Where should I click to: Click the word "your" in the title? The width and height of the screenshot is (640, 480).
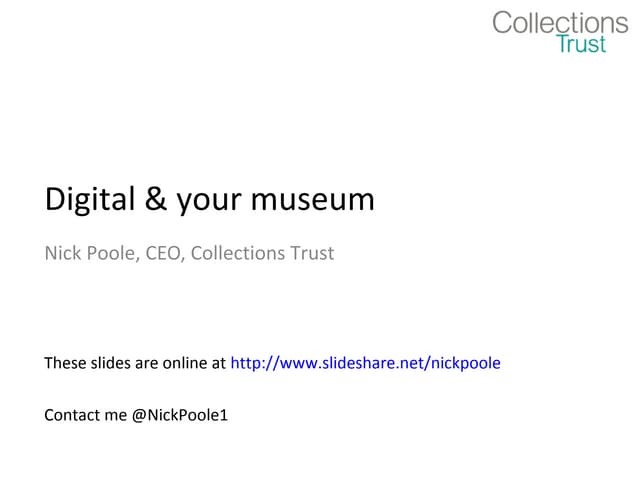coord(209,200)
